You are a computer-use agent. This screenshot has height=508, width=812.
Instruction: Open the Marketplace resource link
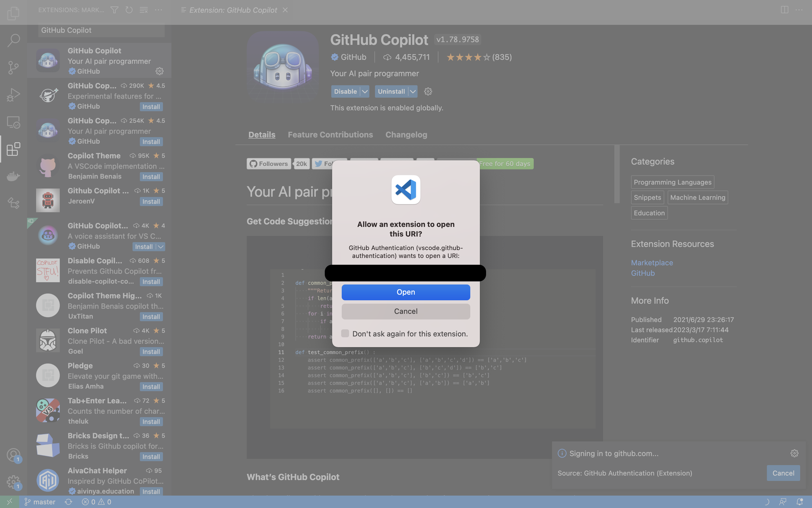pos(652,263)
